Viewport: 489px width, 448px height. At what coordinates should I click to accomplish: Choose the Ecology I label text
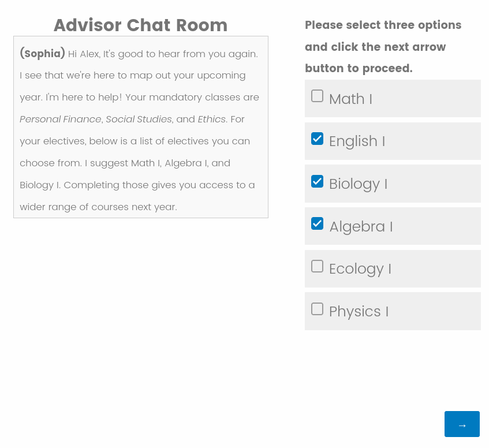(360, 269)
